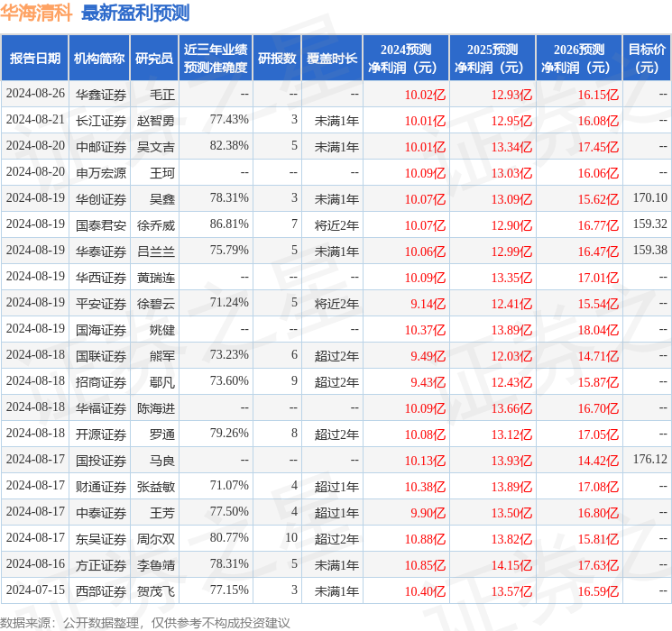Click the date 2024-07-15

(35, 590)
